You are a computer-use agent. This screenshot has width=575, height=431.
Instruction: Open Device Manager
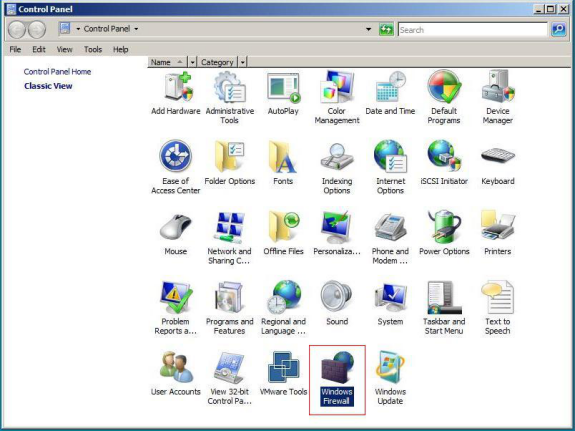point(498,98)
